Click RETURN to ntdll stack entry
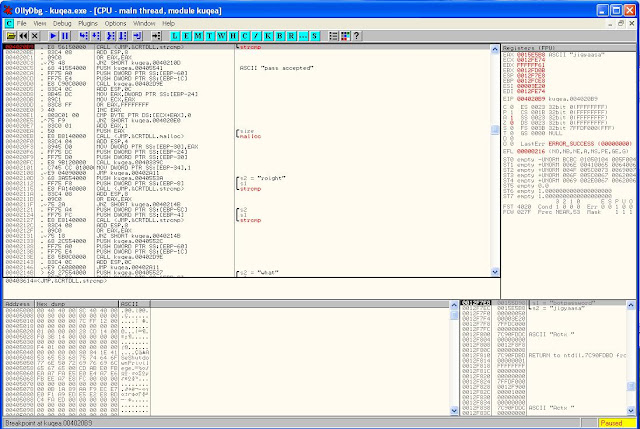Image resolution: width=640 pixels, height=429 pixels. [577, 356]
